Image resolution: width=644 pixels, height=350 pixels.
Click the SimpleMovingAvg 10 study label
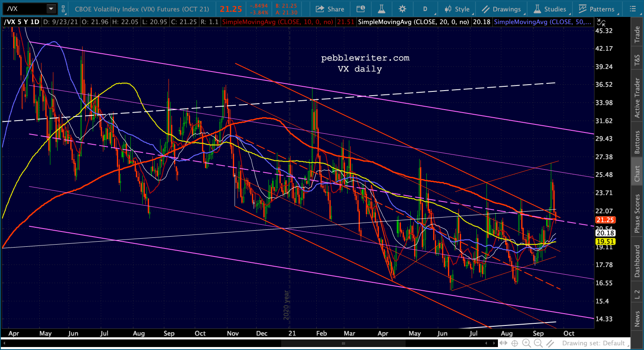click(x=278, y=22)
